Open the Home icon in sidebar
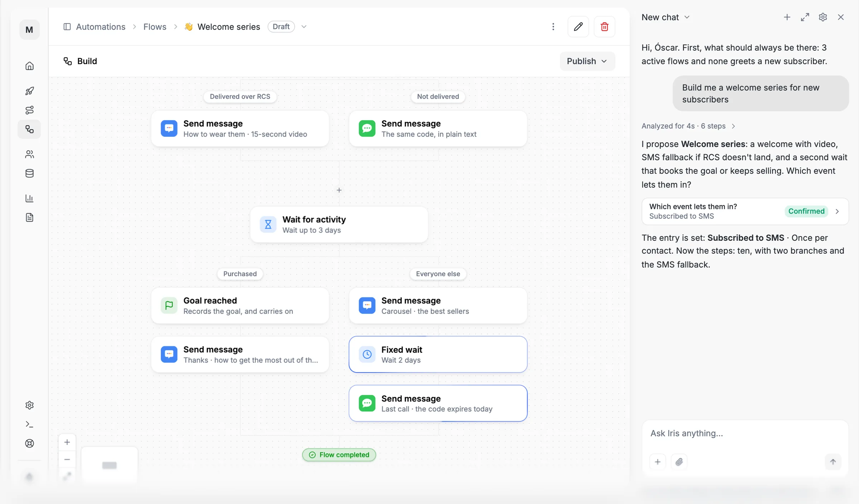This screenshot has height=504, width=859. tap(29, 66)
